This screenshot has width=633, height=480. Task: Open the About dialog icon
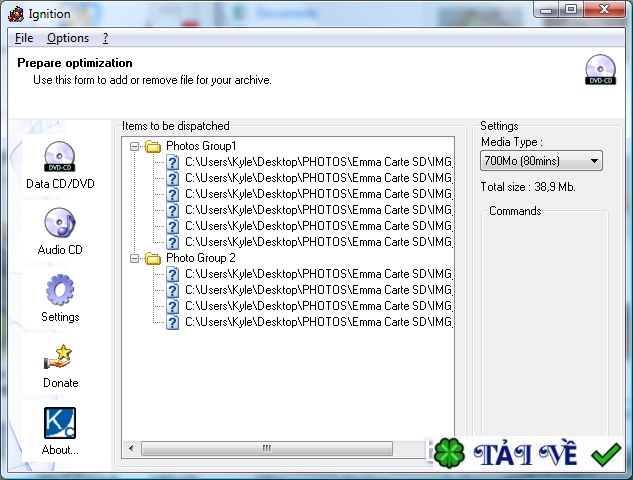[x=60, y=423]
